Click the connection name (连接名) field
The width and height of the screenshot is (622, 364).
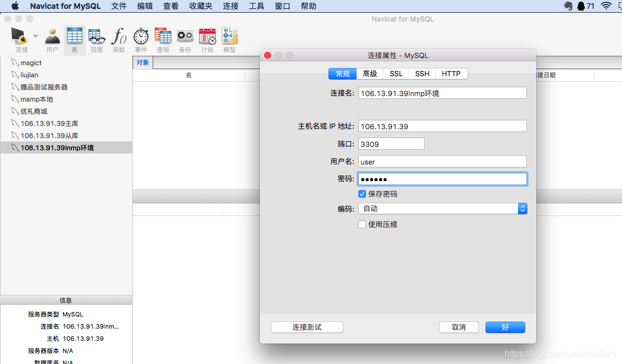tap(442, 93)
